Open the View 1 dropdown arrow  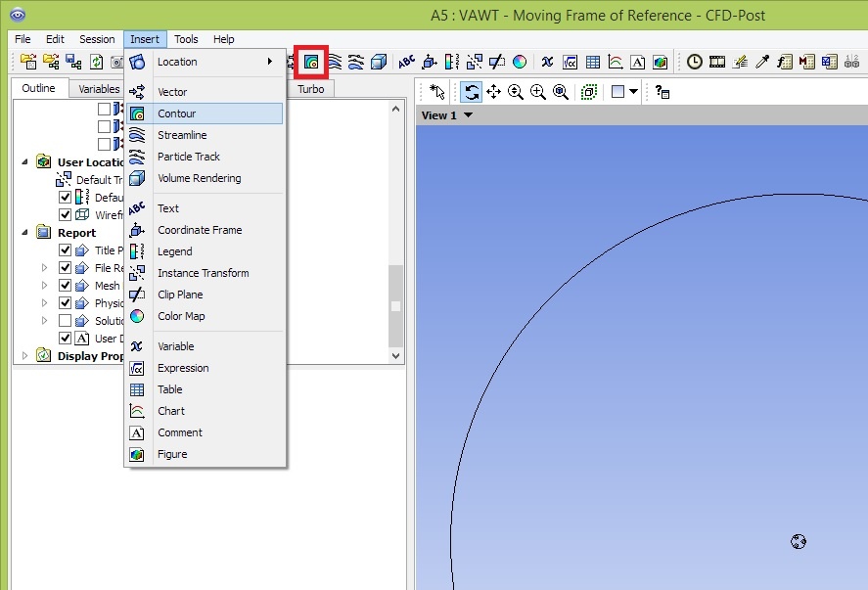click(469, 115)
